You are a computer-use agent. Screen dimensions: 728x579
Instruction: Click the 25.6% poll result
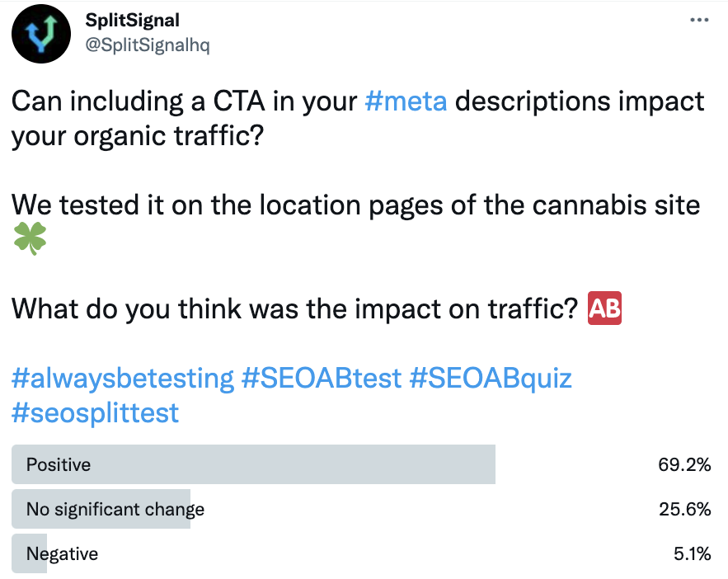(685, 509)
